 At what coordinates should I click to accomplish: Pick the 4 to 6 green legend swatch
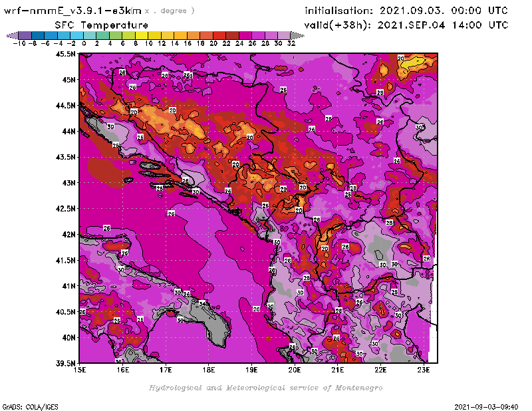116,35
